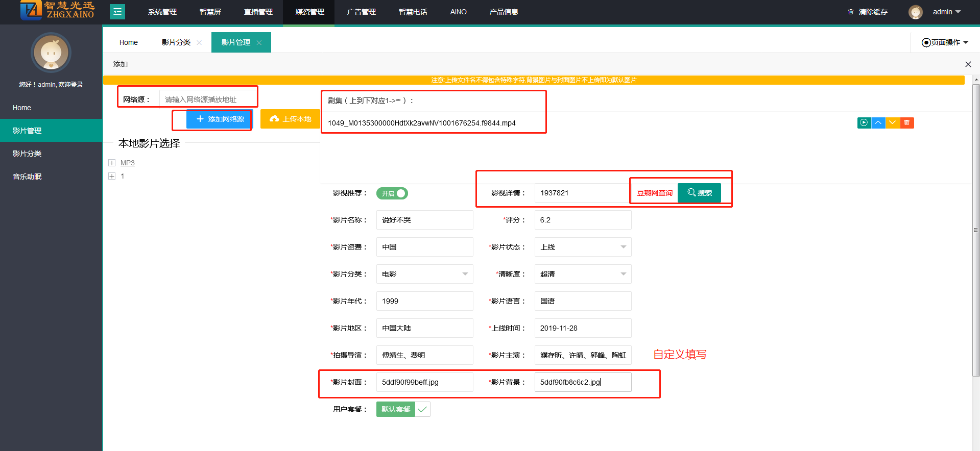Viewport: 980px width, 451px height.
Task: Delete the episode with the trash icon
Action: (906, 122)
